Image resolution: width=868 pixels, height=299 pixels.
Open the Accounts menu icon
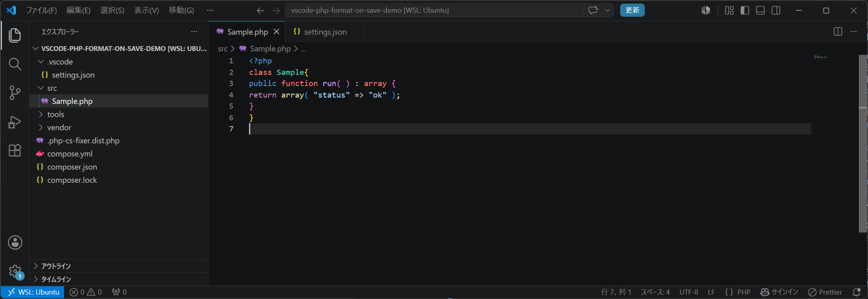pyautogui.click(x=15, y=242)
